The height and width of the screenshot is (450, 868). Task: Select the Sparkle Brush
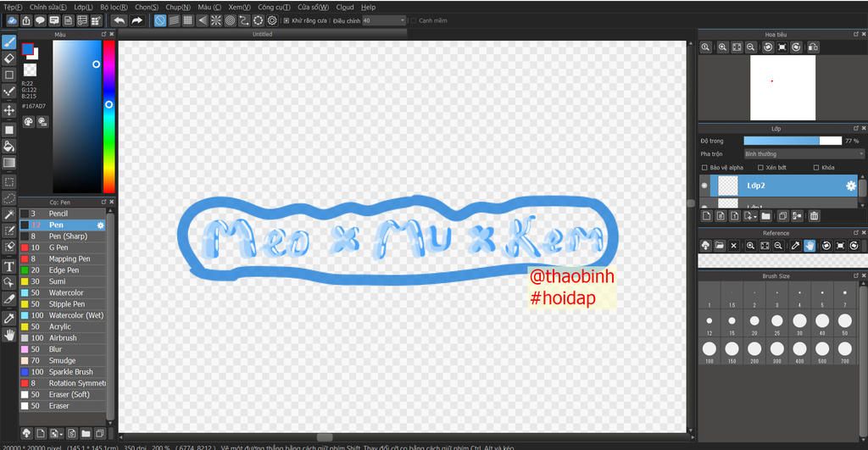(63, 372)
